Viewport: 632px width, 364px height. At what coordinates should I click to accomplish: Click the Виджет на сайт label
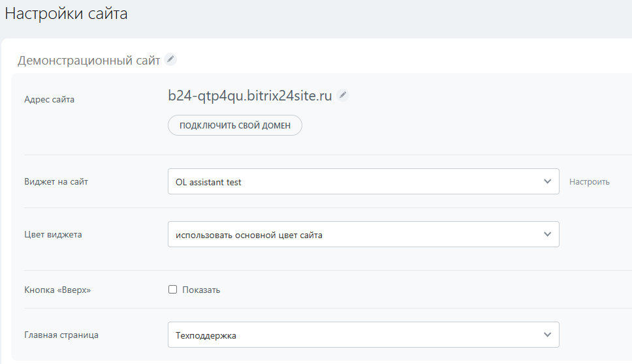click(56, 181)
